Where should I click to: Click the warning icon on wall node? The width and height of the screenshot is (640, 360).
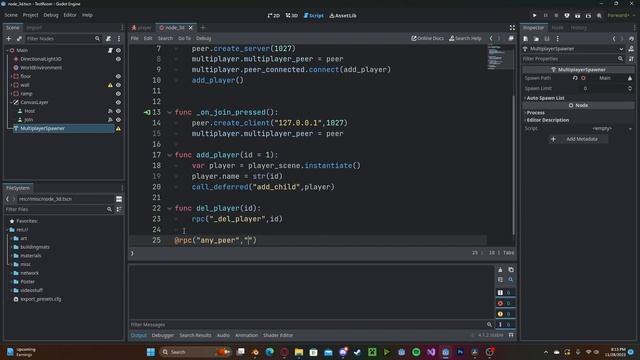tap(110, 85)
